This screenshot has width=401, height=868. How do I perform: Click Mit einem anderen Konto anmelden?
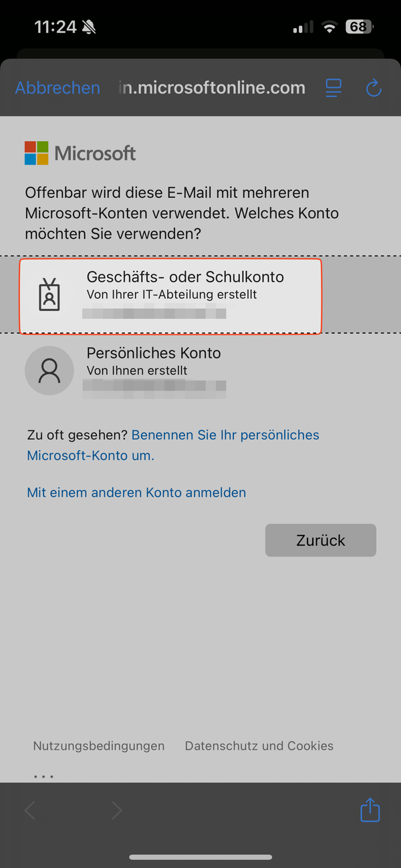pyautogui.click(x=136, y=493)
